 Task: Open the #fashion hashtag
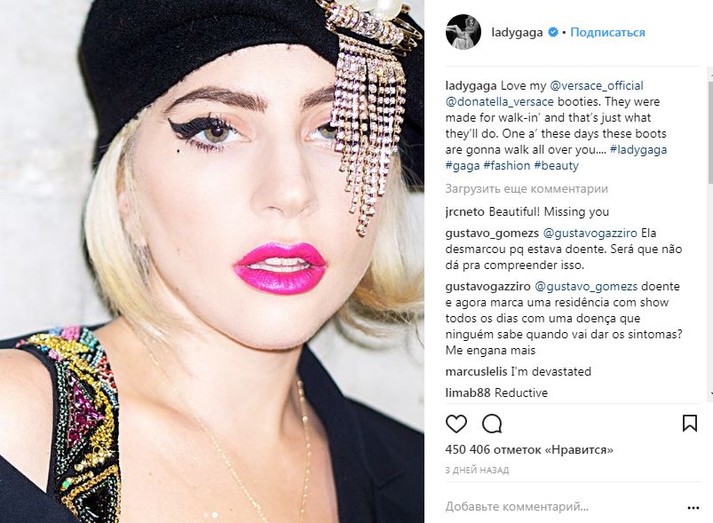[507, 166]
